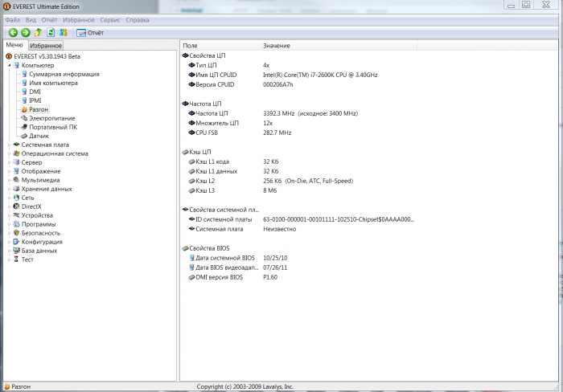The height and width of the screenshot is (392, 563).
Task: Click the Отчёт toolbar button
Action: click(x=90, y=33)
